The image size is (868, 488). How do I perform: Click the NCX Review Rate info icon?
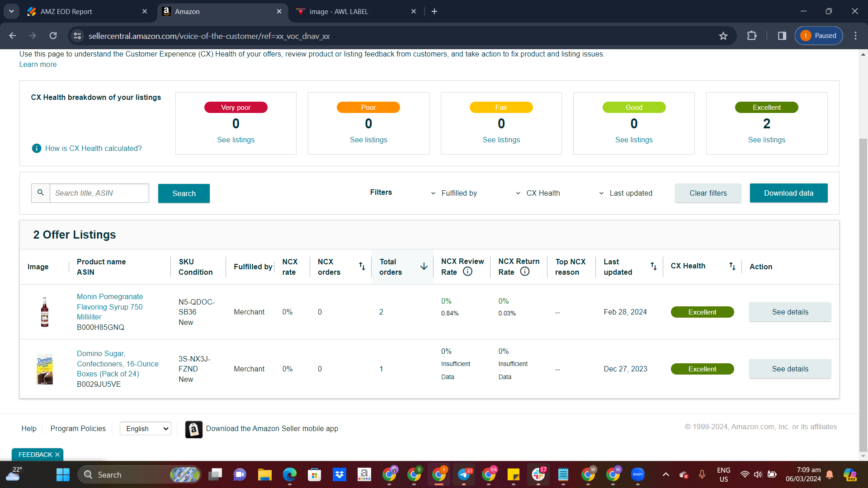(x=468, y=272)
